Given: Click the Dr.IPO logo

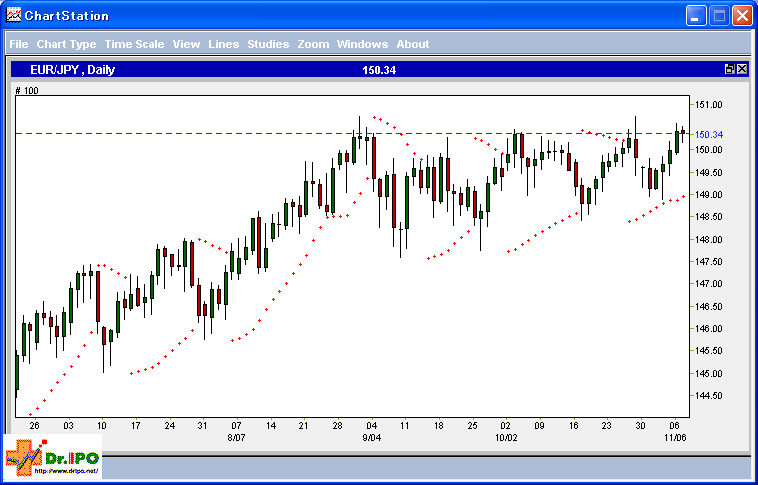Looking at the screenshot, I should click(x=52, y=458).
